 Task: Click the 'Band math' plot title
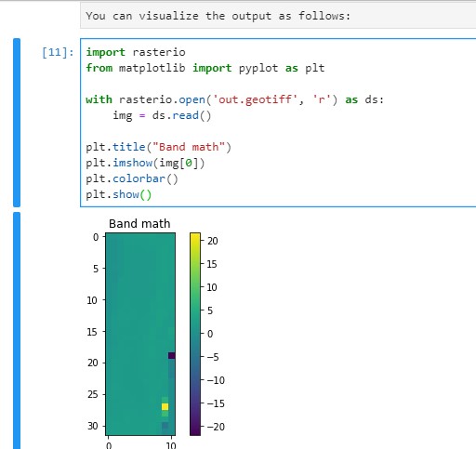point(139,223)
